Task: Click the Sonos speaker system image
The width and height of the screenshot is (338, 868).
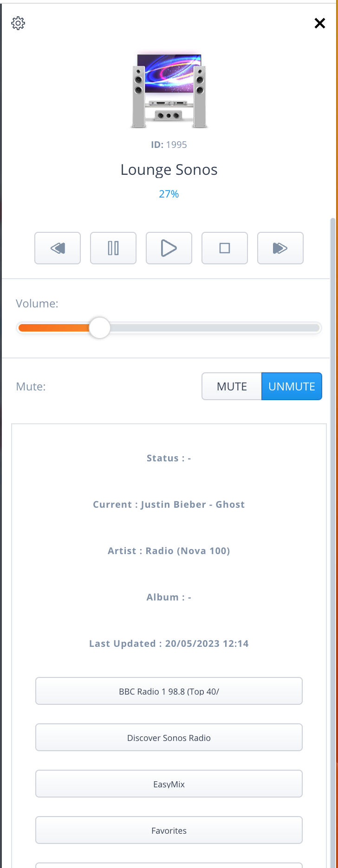Action: (x=169, y=90)
